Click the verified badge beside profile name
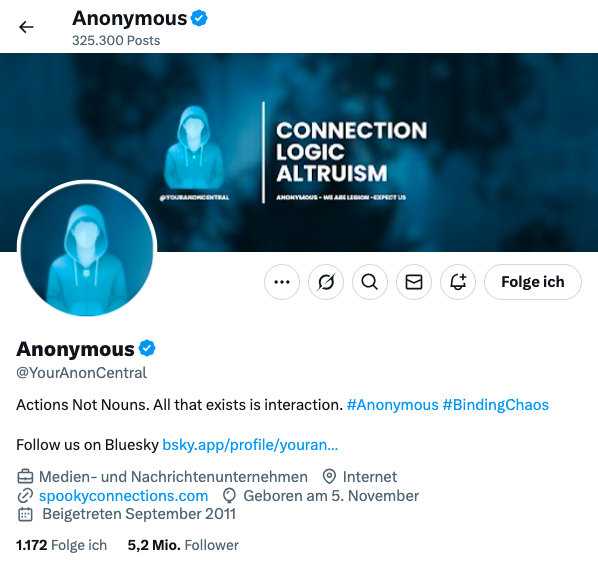Viewport: 598px width, 564px height. (x=147, y=349)
